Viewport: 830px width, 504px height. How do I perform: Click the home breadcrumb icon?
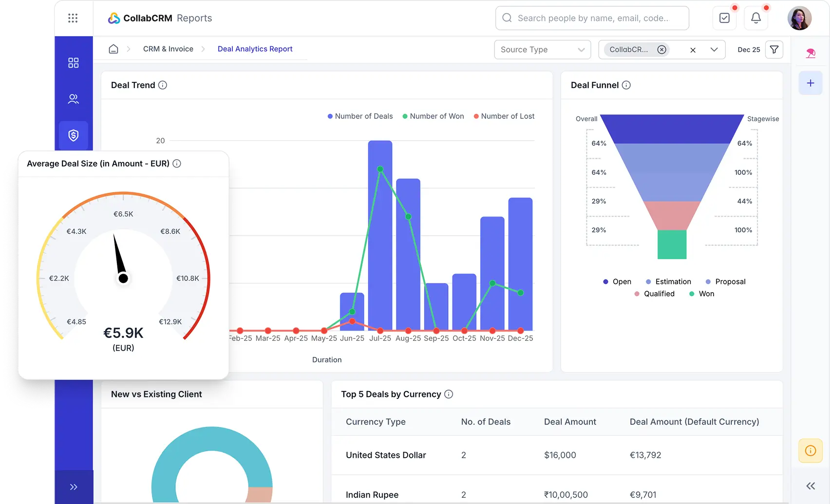click(113, 49)
